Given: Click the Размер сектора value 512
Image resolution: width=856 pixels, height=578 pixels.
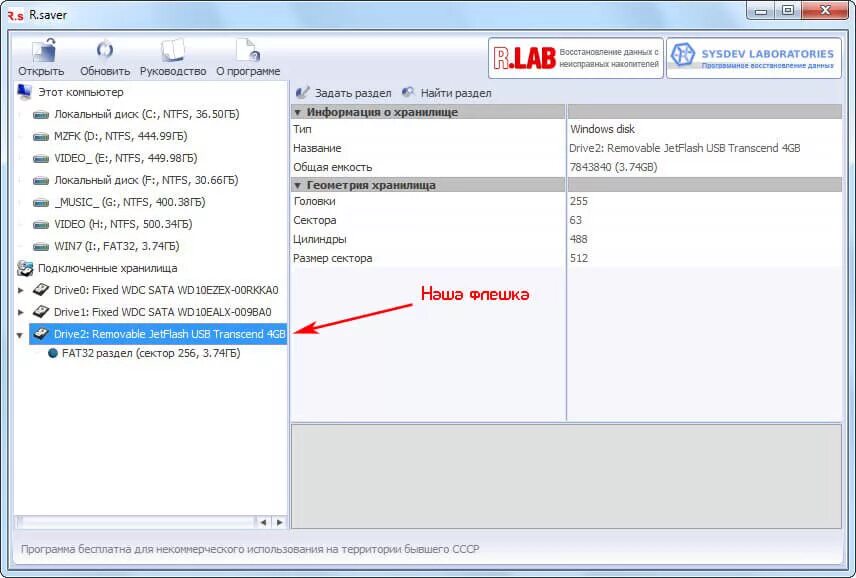Looking at the screenshot, I should (579, 258).
